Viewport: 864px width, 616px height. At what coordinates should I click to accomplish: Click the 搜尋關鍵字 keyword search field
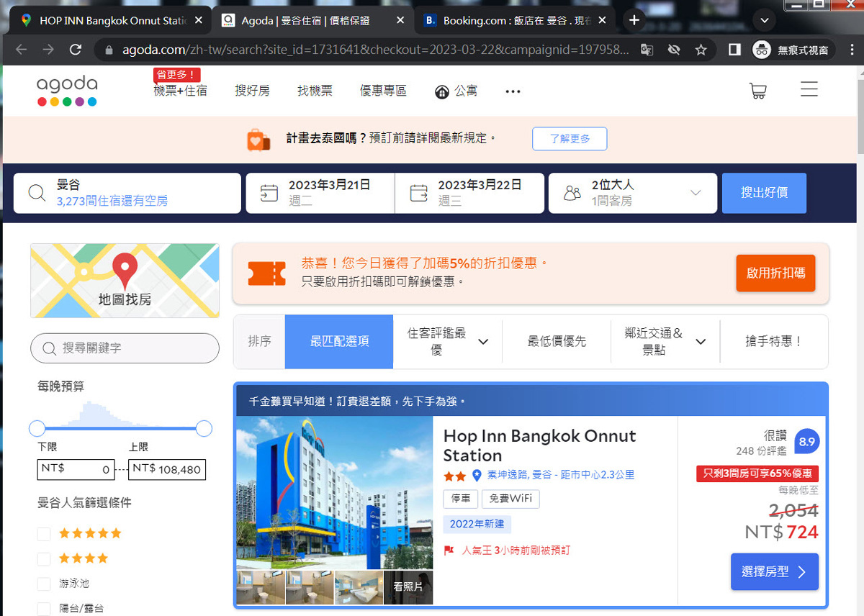coord(125,348)
